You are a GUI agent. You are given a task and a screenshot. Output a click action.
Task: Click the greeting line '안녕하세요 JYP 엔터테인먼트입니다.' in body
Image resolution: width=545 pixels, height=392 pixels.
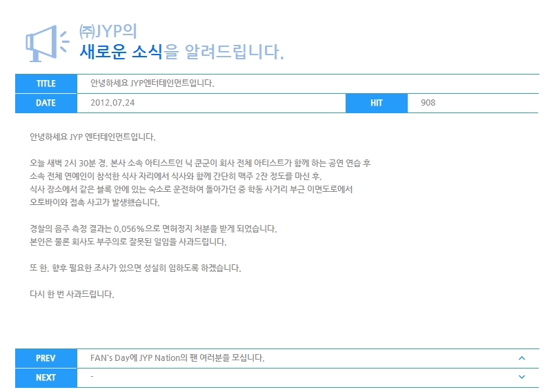(92, 137)
